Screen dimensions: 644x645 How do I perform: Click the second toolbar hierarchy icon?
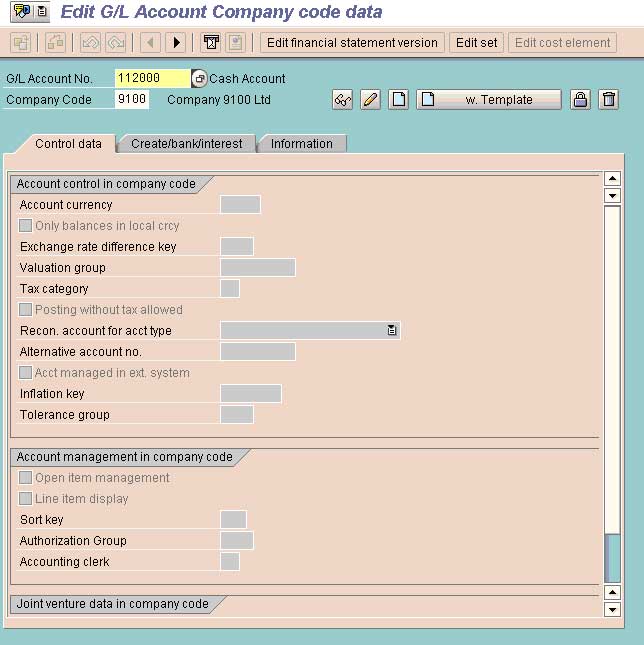coord(55,42)
